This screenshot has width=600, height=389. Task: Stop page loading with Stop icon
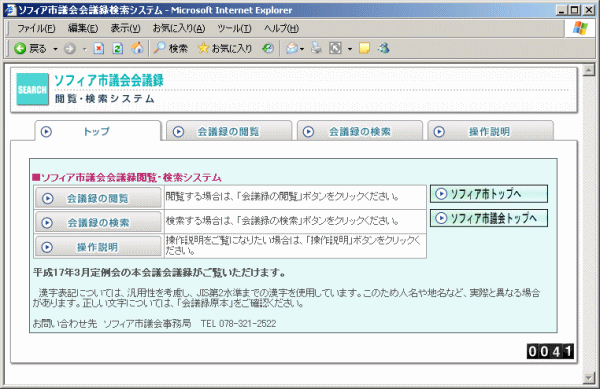coord(99,49)
